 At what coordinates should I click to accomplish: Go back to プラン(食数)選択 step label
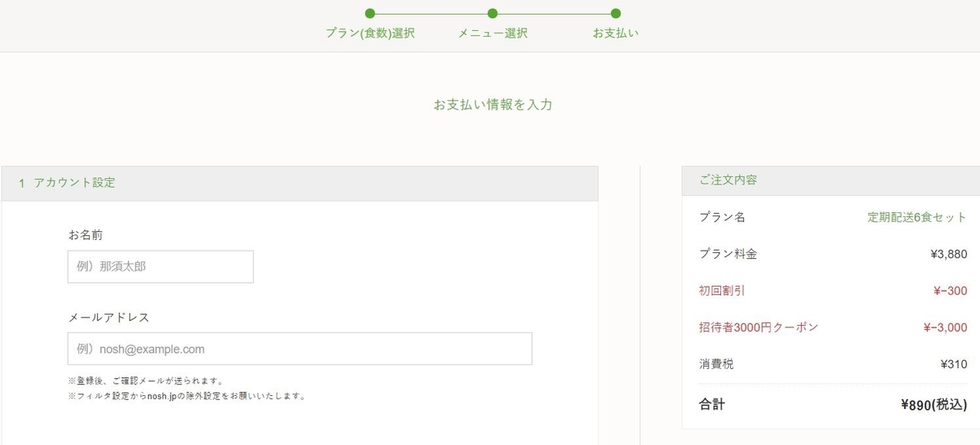[x=370, y=33]
